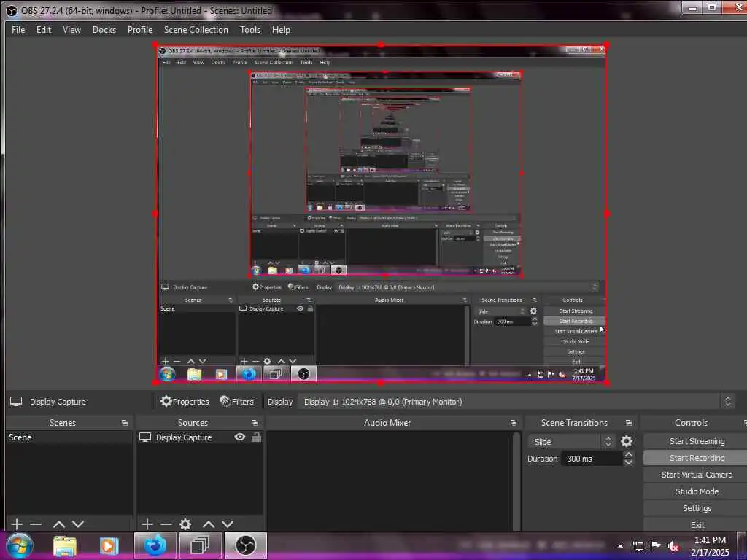Open the Profile menu
The height and width of the screenshot is (560, 747).
click(139, 29)
